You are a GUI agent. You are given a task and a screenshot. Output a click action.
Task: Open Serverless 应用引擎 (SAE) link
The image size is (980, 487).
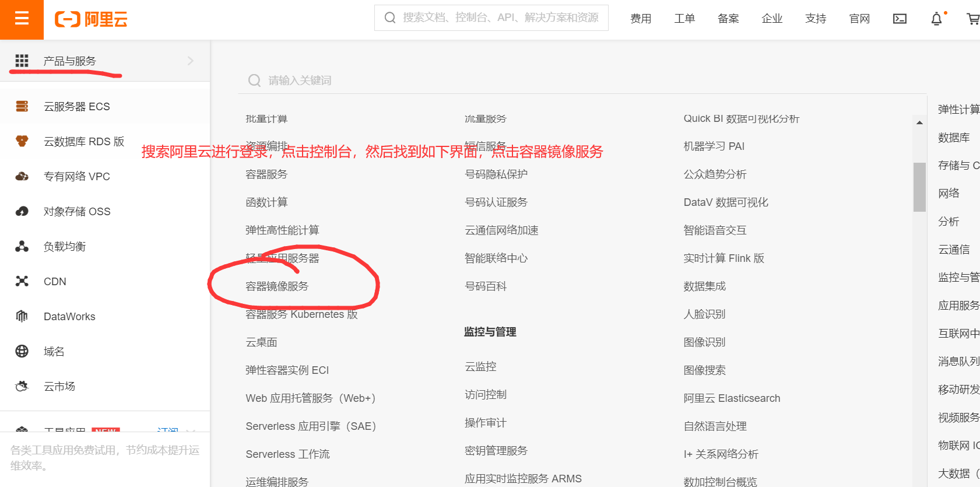click(x=311, y=426)
